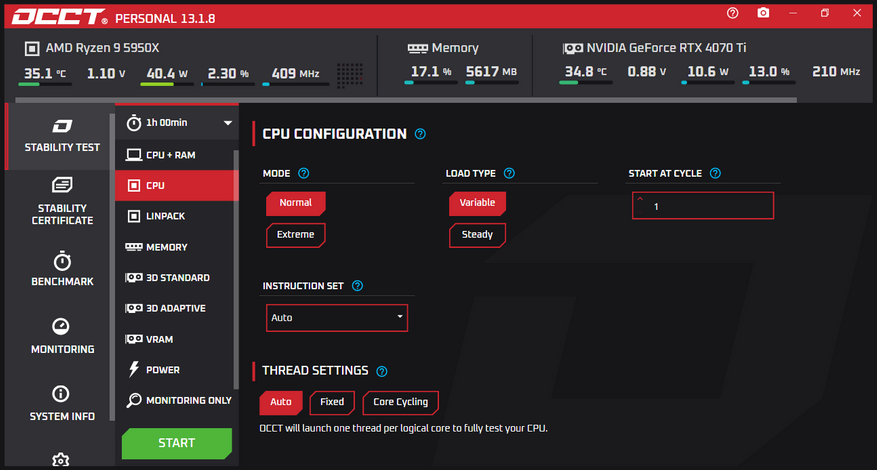Screen dimensions: 877x470
Task: Open help for CPU Configuration
Action: 420,134
